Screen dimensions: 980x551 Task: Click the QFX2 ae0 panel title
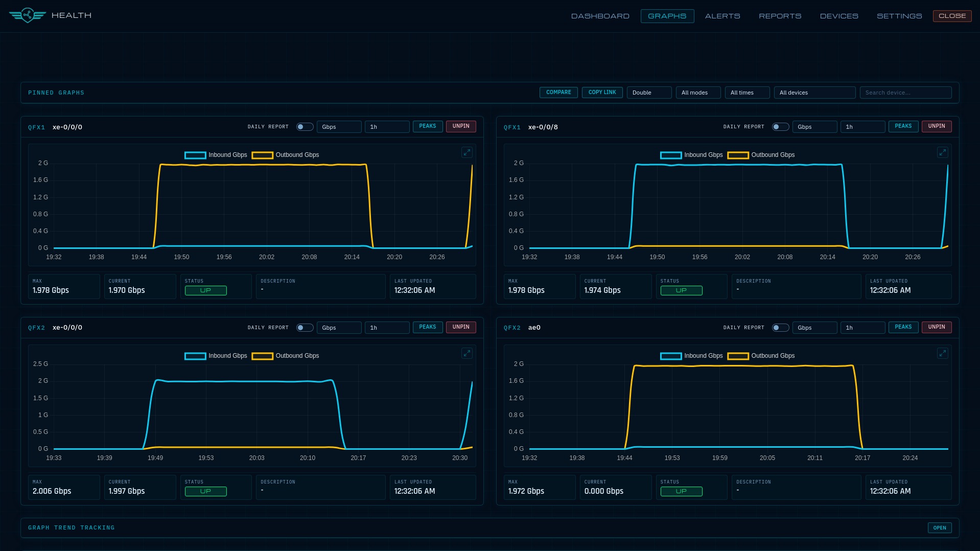(522, 328)
